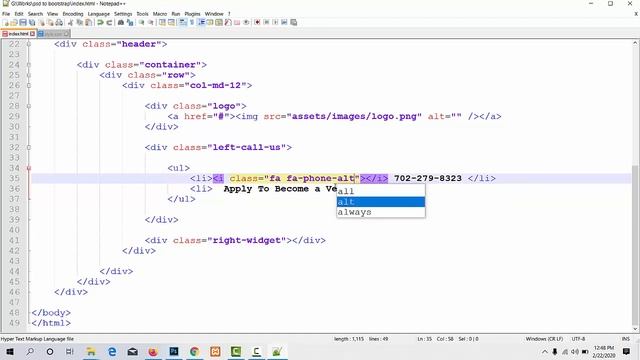Click the Open file toolbar icon
The image size is (640, 360).
pos(14,22)
